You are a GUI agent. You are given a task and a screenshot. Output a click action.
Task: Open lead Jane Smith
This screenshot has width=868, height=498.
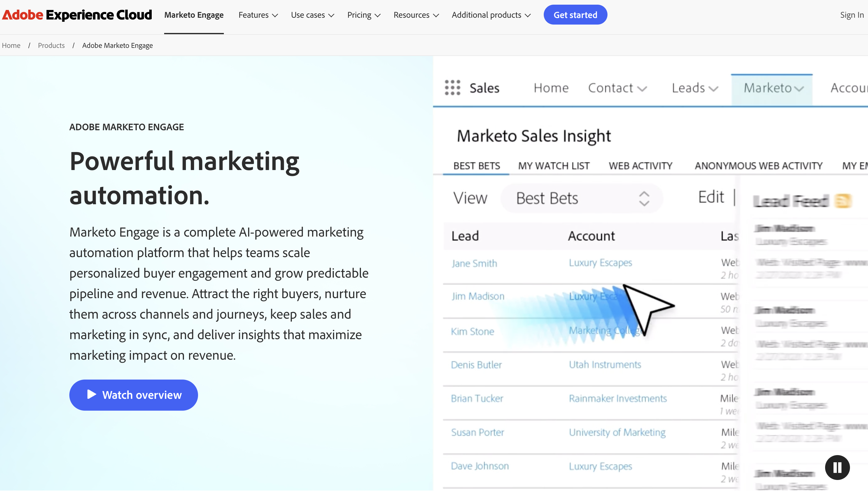[x=474, y=263]
